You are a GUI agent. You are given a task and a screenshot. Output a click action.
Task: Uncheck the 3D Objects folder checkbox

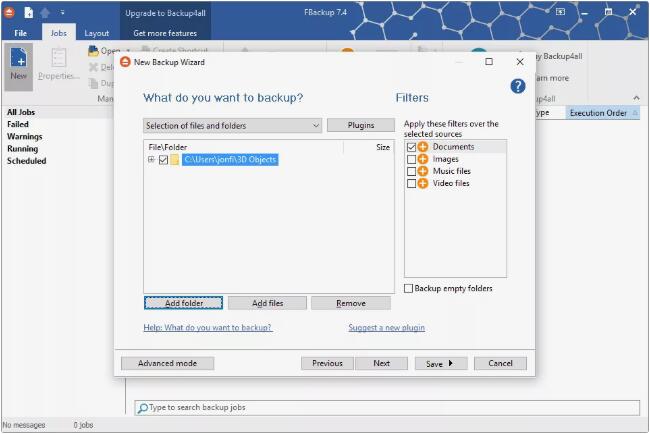[x=163, y=160]
